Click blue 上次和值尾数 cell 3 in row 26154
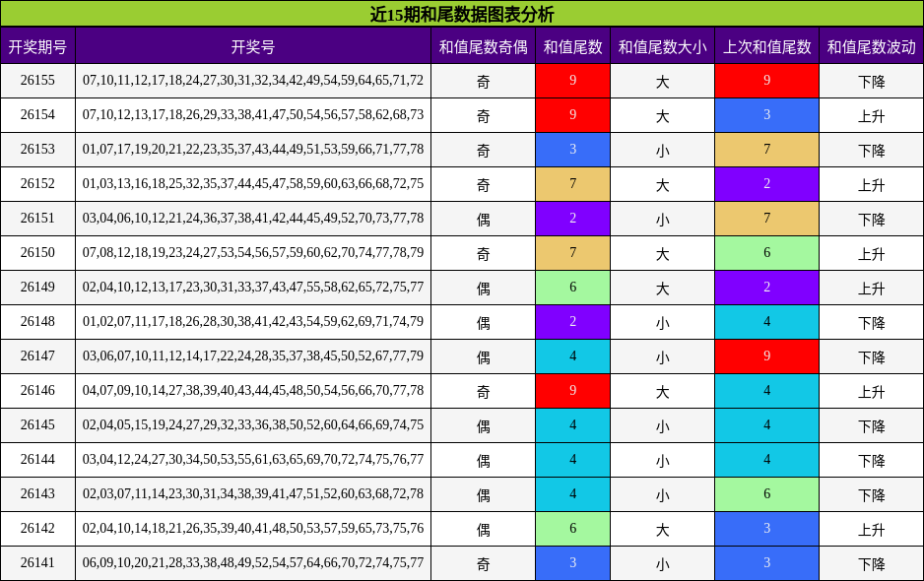 766,115
